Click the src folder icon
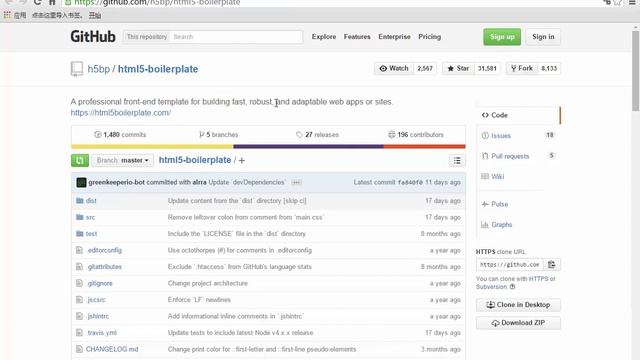 (x=80, y=217)
